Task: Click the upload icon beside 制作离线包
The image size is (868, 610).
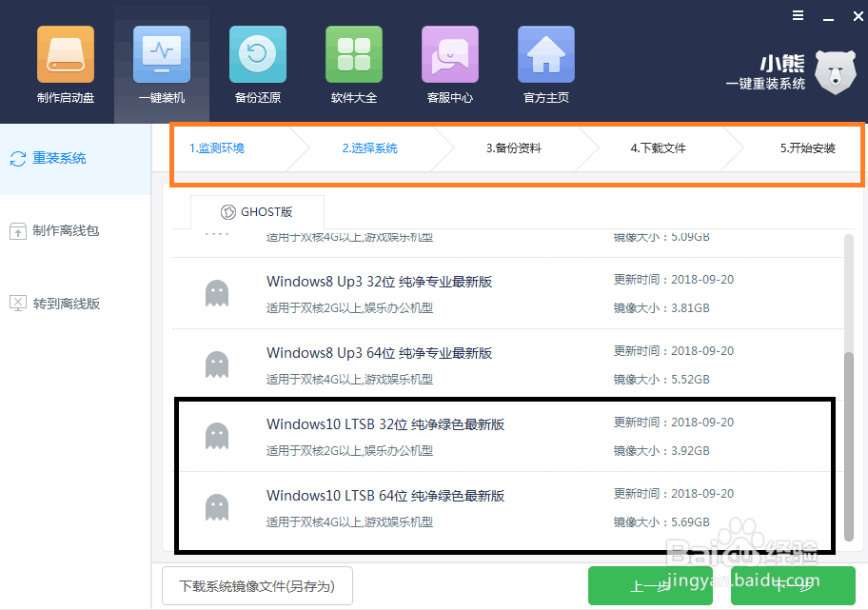Action: (x=18, y=231)
